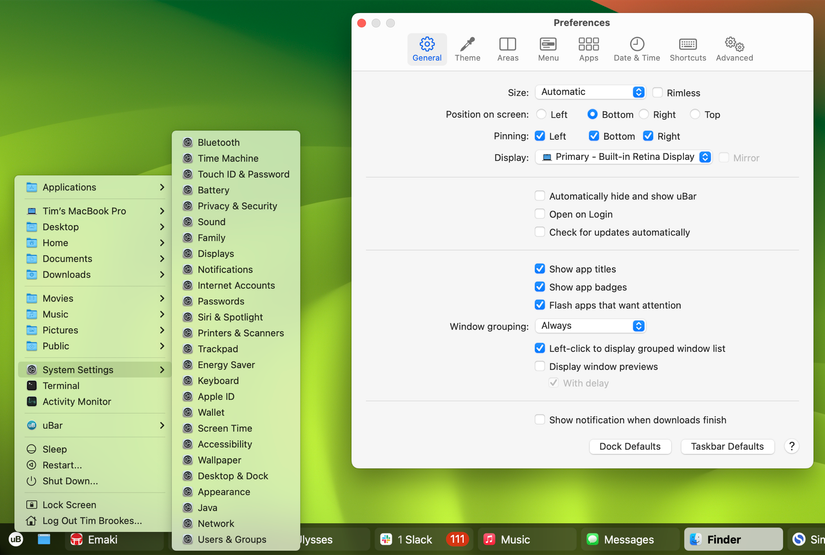This screenshot has width=825, height=555.
Task: Click the Displays settings icon
Action: coord(187,254)
